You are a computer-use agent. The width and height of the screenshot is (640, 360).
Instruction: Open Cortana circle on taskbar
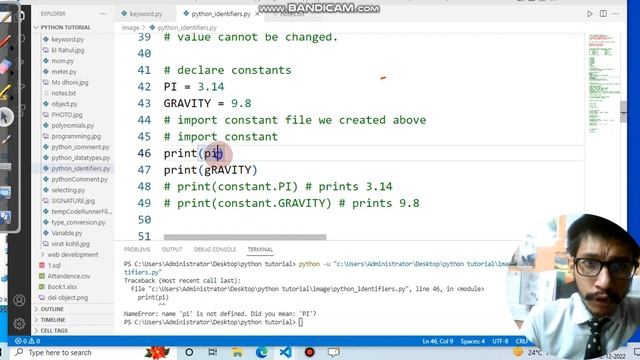(x=189, y=352)
